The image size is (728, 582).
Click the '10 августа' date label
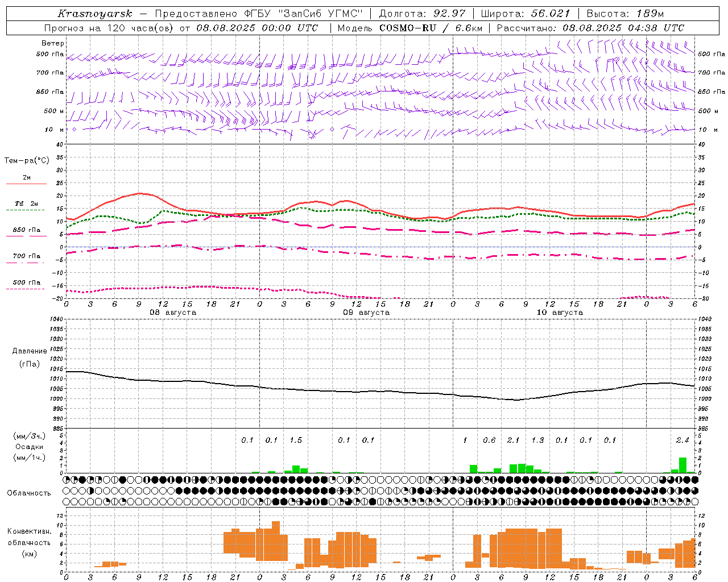tap(560, 313)
